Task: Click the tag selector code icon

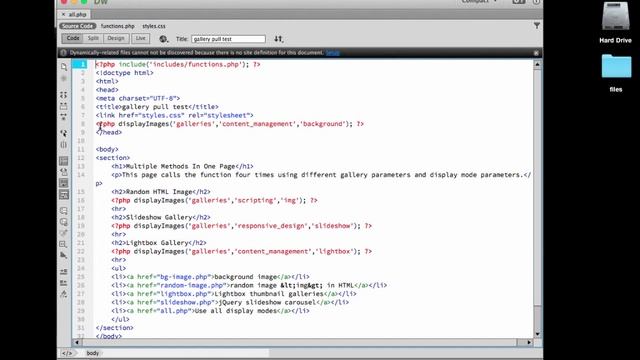Action: click(67, 353)
